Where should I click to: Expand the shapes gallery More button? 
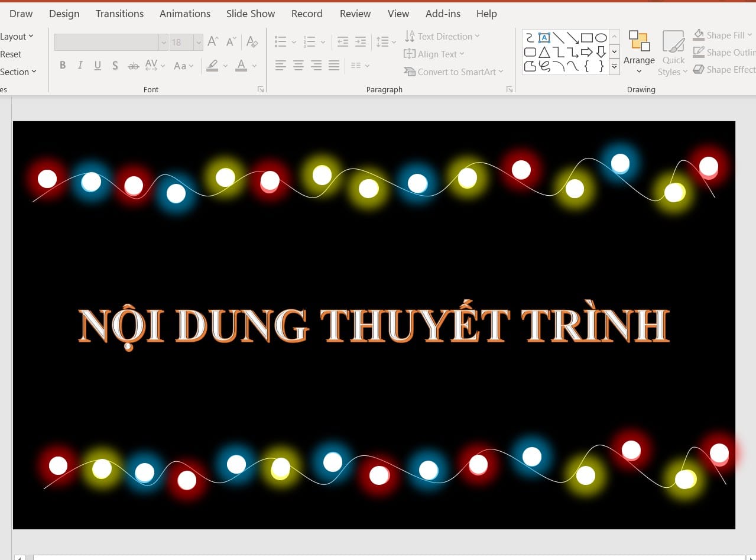(x=614, y=67)
